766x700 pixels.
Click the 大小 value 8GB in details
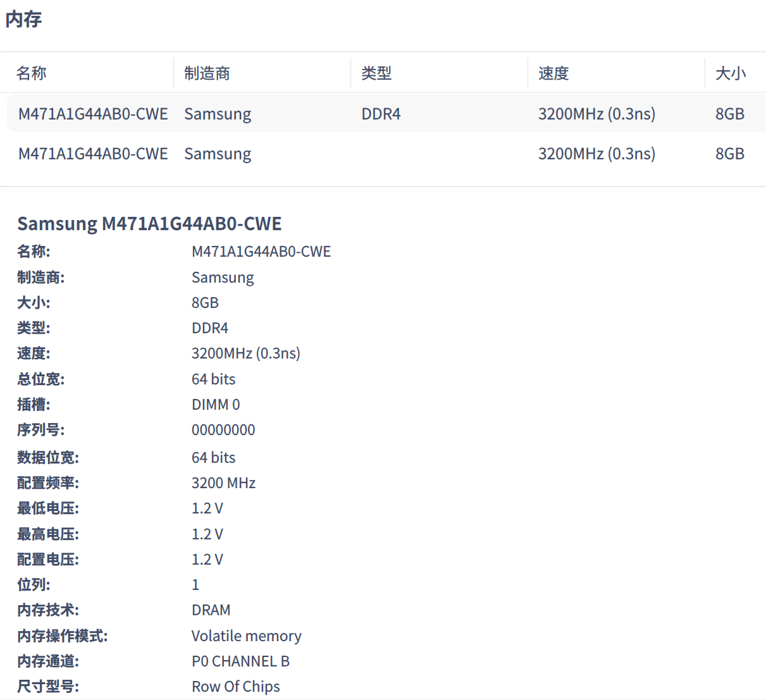click(205, 303)
